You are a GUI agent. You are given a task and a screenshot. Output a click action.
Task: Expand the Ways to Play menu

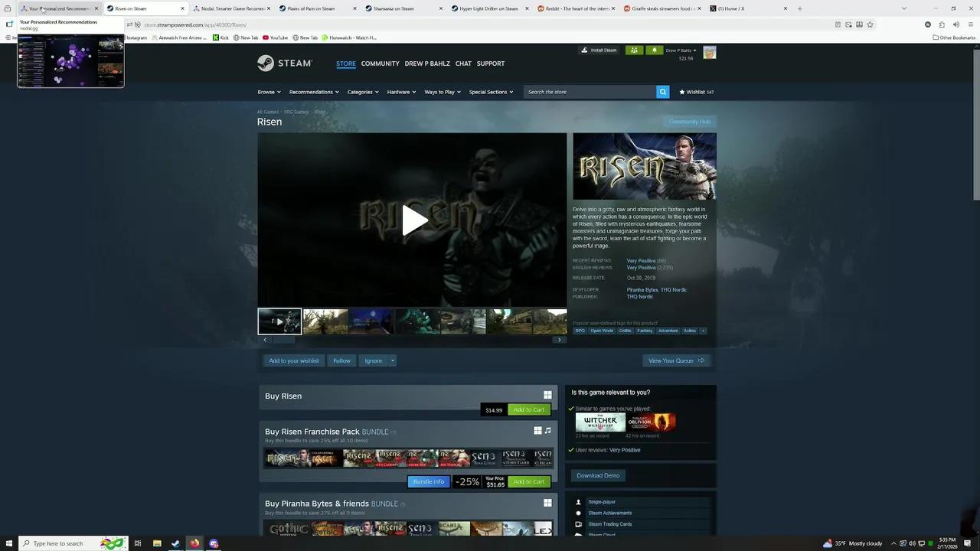pyautogui.click(x=443, y=92)
